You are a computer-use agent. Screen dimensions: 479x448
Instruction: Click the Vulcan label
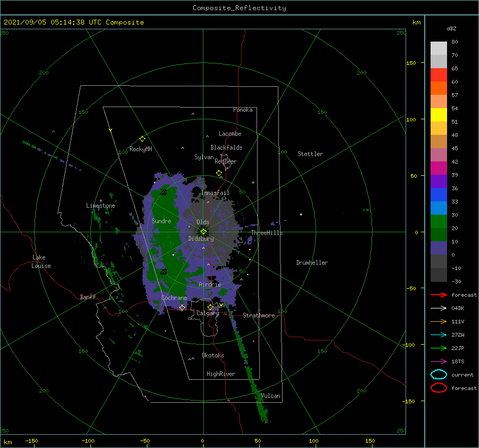click(271, 396)
